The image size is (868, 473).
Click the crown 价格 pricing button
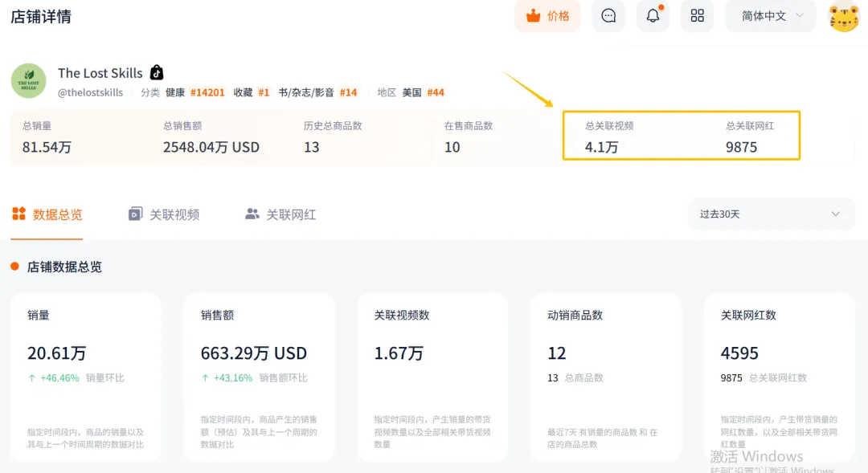coord(547,16)
